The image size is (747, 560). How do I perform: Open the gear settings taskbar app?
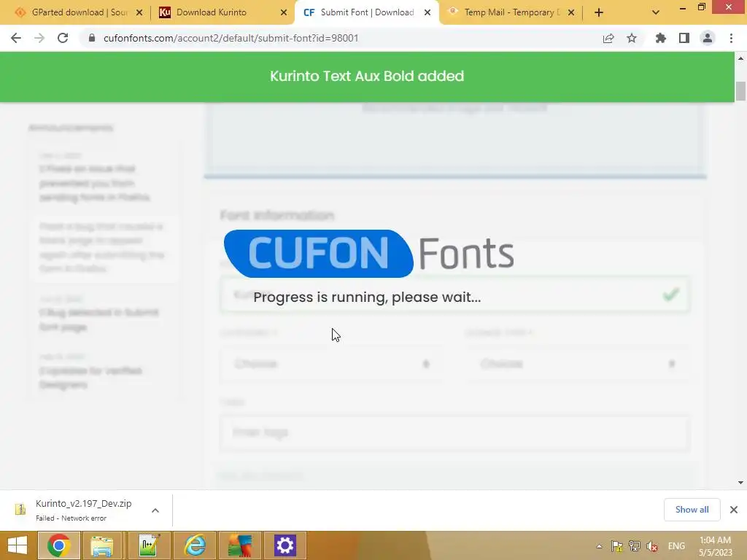click(285, 545)
